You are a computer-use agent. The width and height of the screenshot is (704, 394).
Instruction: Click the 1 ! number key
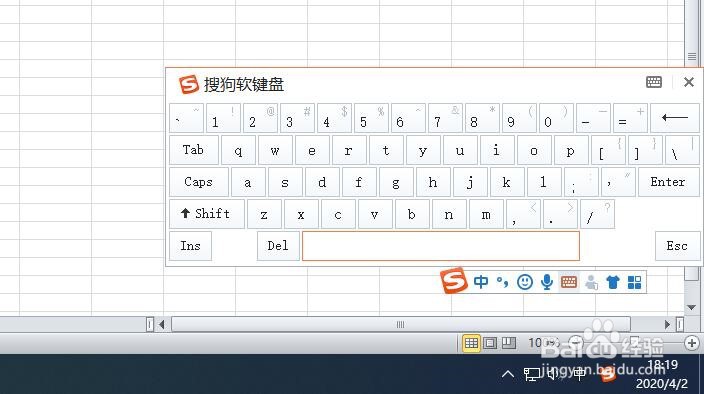(x=223, y=118)
